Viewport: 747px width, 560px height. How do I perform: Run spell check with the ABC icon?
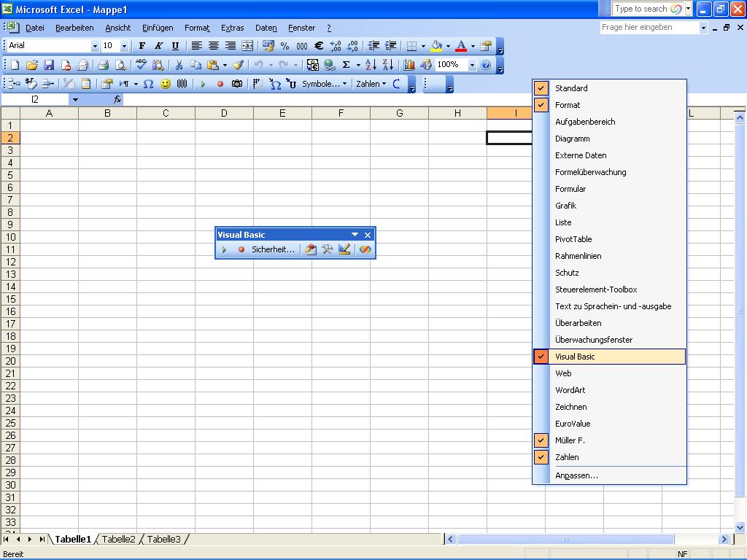point(141,65)
